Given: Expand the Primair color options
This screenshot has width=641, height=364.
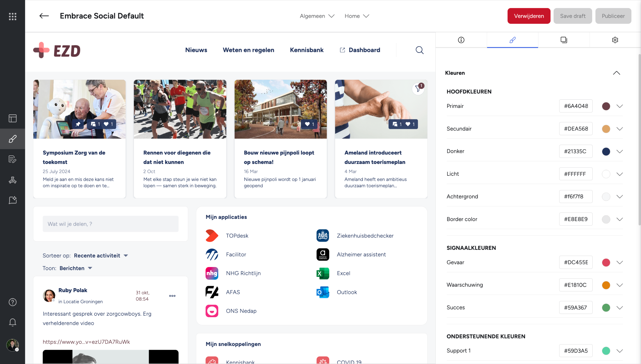Looking at the screenshot, I should click(x=620, y=106).
